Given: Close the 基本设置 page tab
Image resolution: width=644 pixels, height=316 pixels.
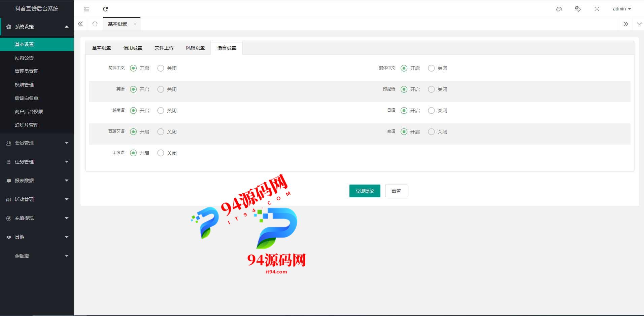Looking at the screenshot, I should 135,24.
